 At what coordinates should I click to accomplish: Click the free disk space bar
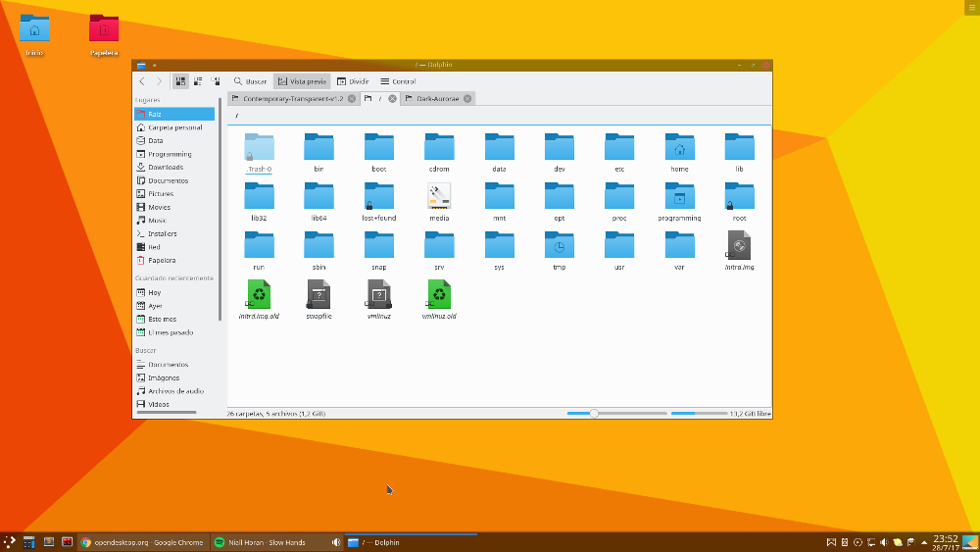click(x=699, y=413)
